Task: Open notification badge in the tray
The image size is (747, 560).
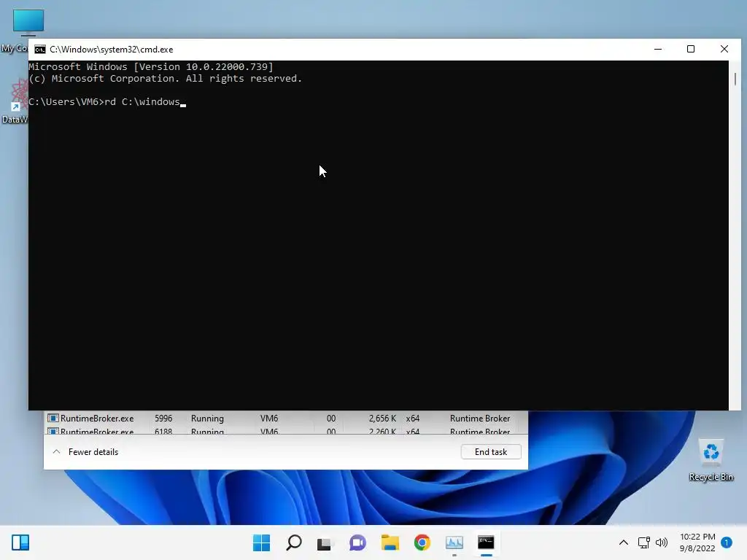Action: click(x=726, y=542)
